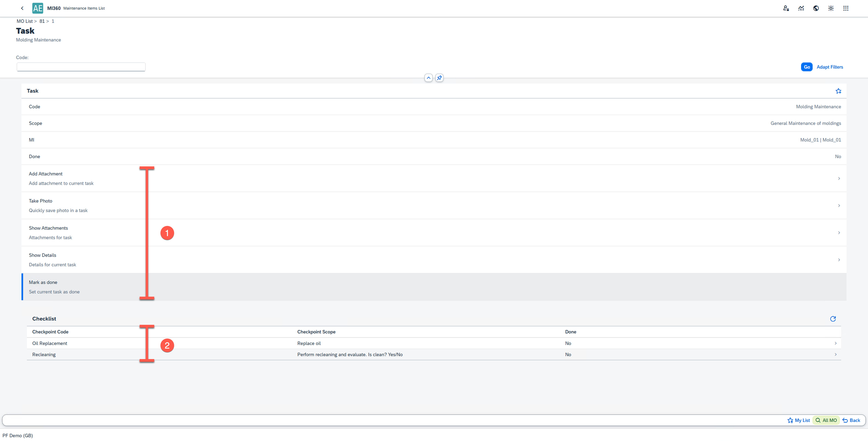Click the globe language icon
The image size is (868, 441).
816,8
